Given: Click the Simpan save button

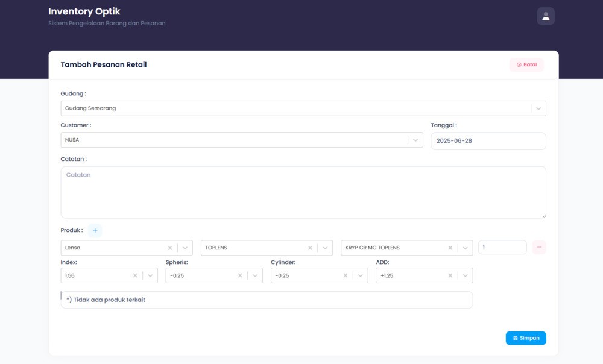Looking at the screenshot, I should pos(526,338).
